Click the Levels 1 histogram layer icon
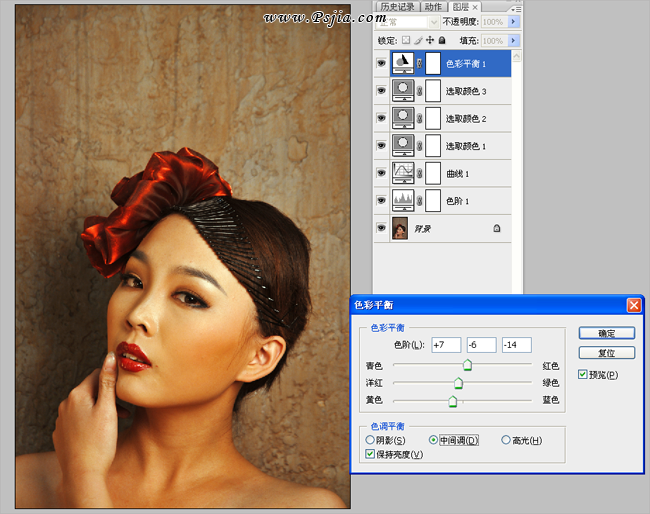650x514 pixels. [x=404, y=201]
